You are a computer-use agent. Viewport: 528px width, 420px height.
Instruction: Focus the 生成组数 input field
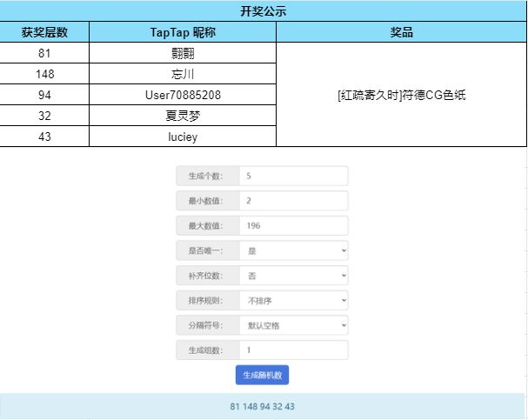(x=294, y=350)
